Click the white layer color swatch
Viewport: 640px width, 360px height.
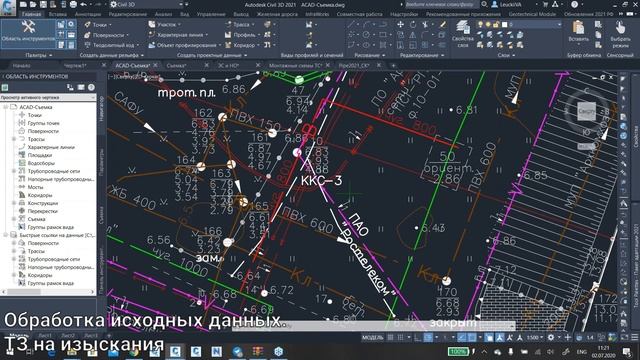(x=504, y=24)
